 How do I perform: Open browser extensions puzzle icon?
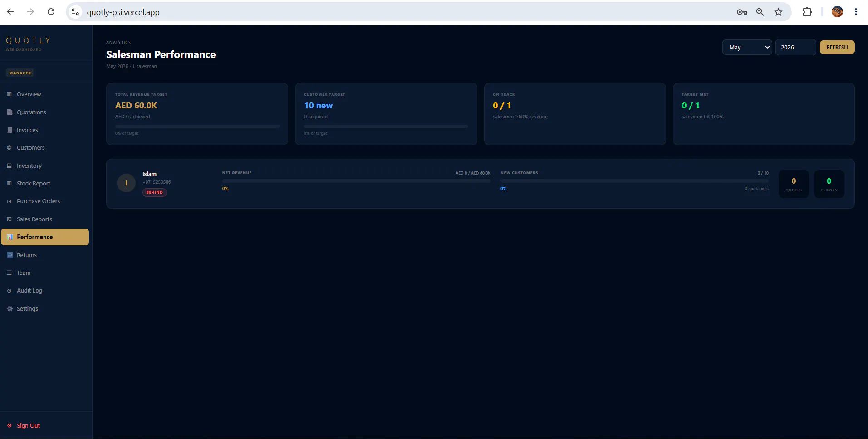[x=807, y=12]
